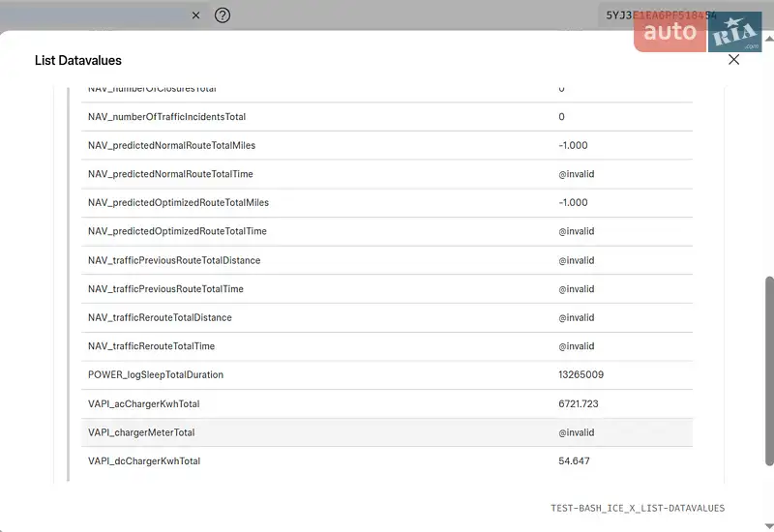
Task: Click the NAV_predictedNormalRouteTotalTime entry
Action: pos(170,174)
